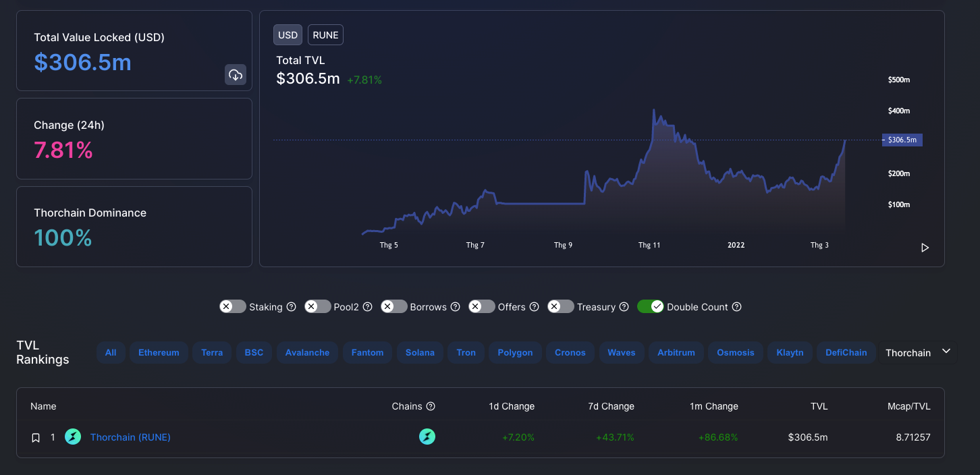
Task: Click the Thorchain token logo beside its name
Action: [x=73, y=437]
